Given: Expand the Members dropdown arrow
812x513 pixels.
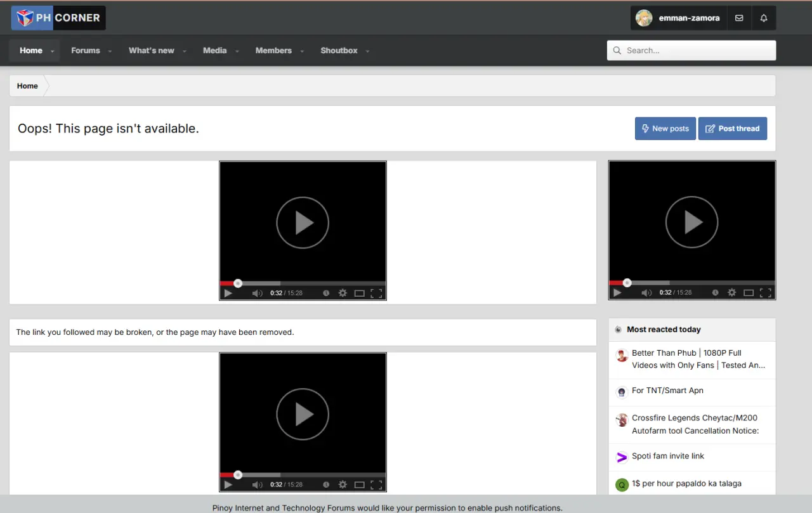Looking at the screenshot, I should click(x=302, y=51).
